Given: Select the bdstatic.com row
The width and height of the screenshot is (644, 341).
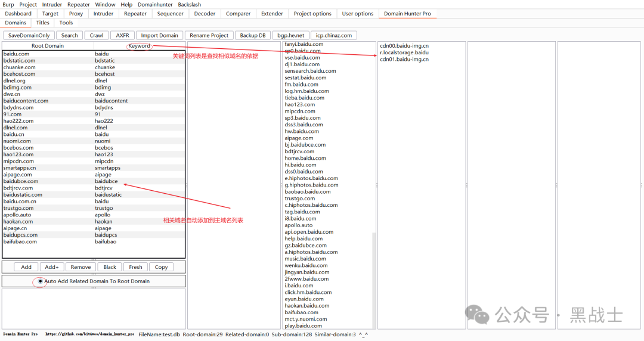Looking at the screenshot, I should click(94, 60).
